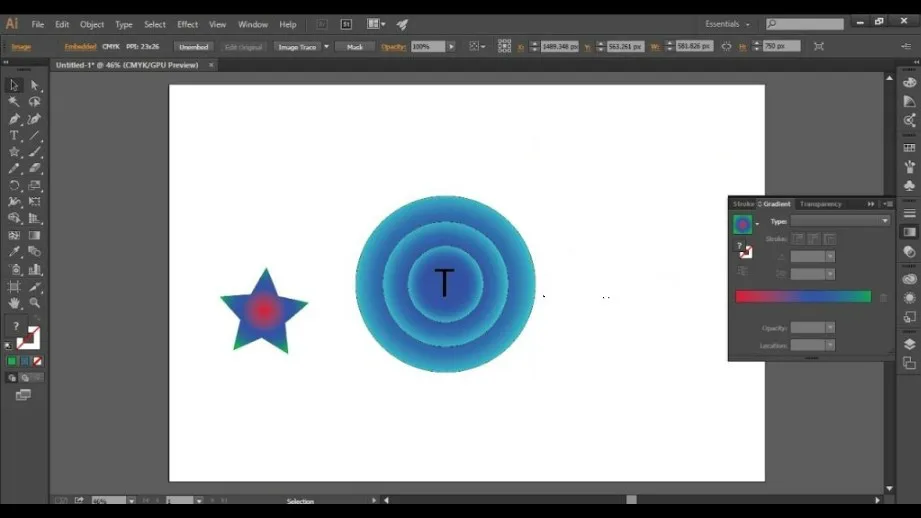Select the Direct Selection tool
The width and height of the screenshot is (921, 518).
[35, 85]
